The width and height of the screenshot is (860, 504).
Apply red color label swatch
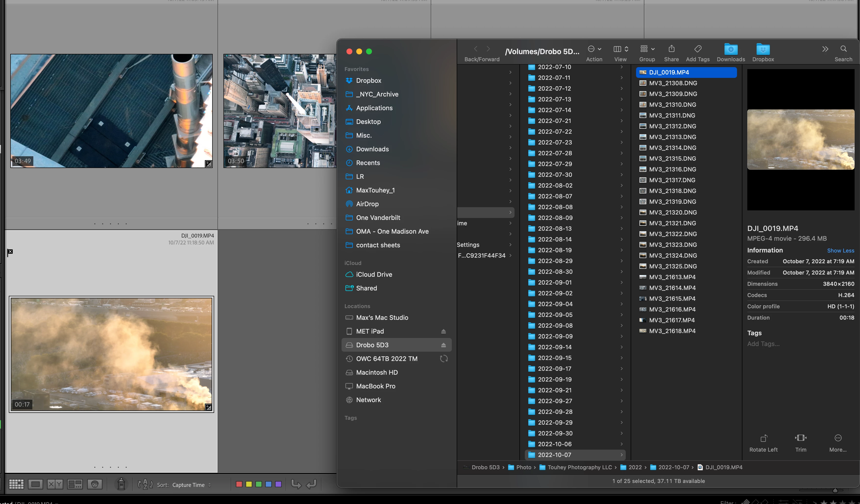pyautogui.click(x=239, y=484)
